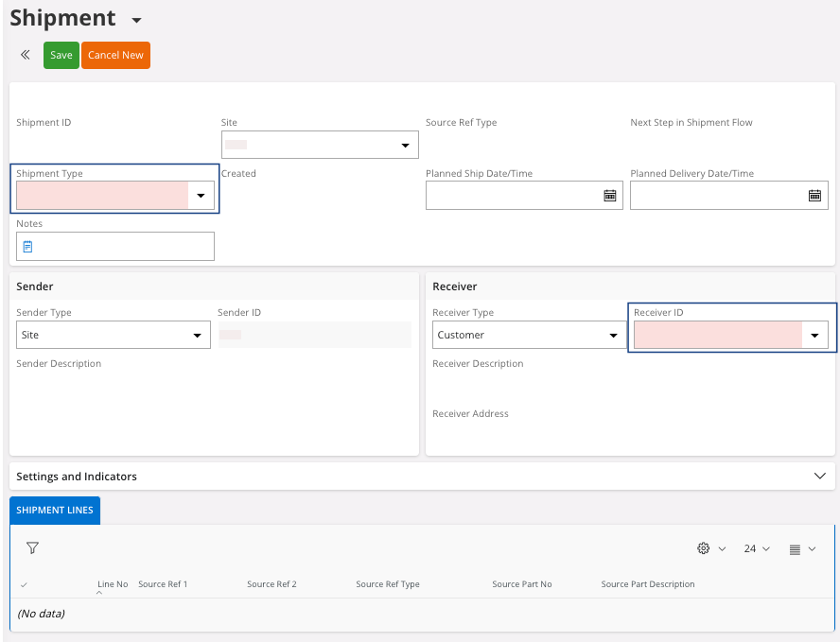
Task: Click the Save button
Action: (61, 55)
